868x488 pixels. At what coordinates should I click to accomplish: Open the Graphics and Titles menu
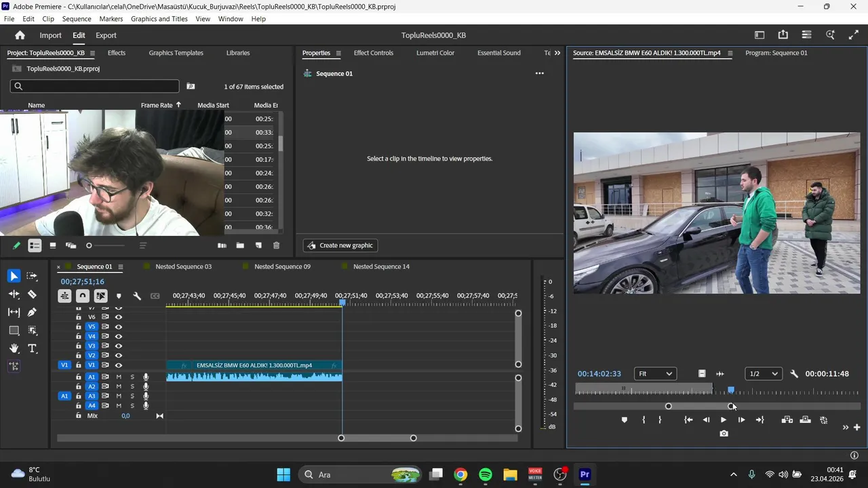[x=159, y=19]
